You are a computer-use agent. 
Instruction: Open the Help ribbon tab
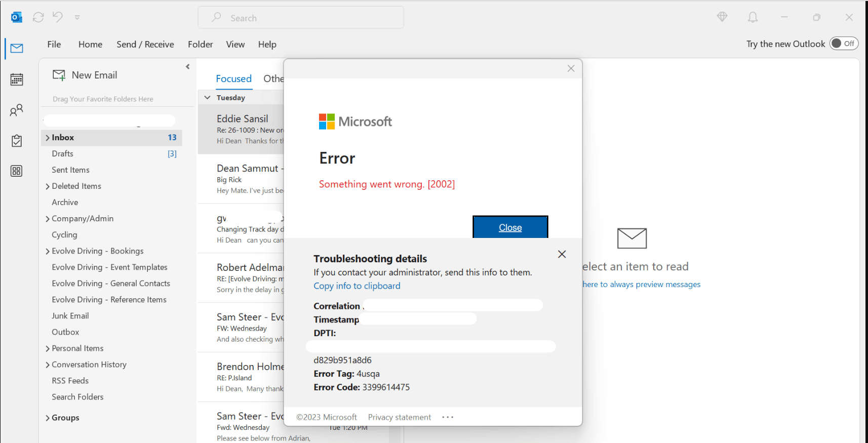267,44
